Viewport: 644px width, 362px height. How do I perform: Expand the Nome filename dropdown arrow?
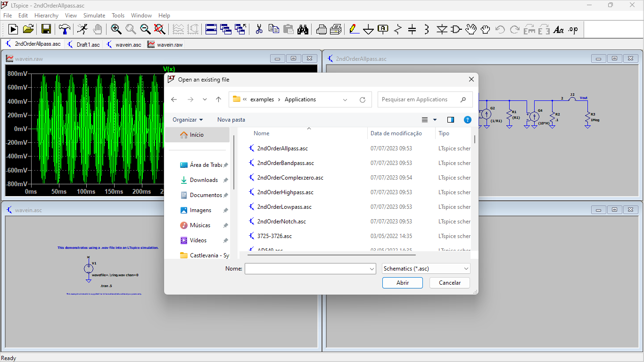point(372,269)
